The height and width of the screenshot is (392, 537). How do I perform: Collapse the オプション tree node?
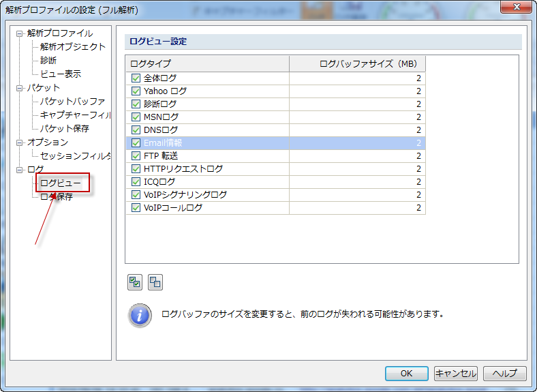click(x=20, y=142)
